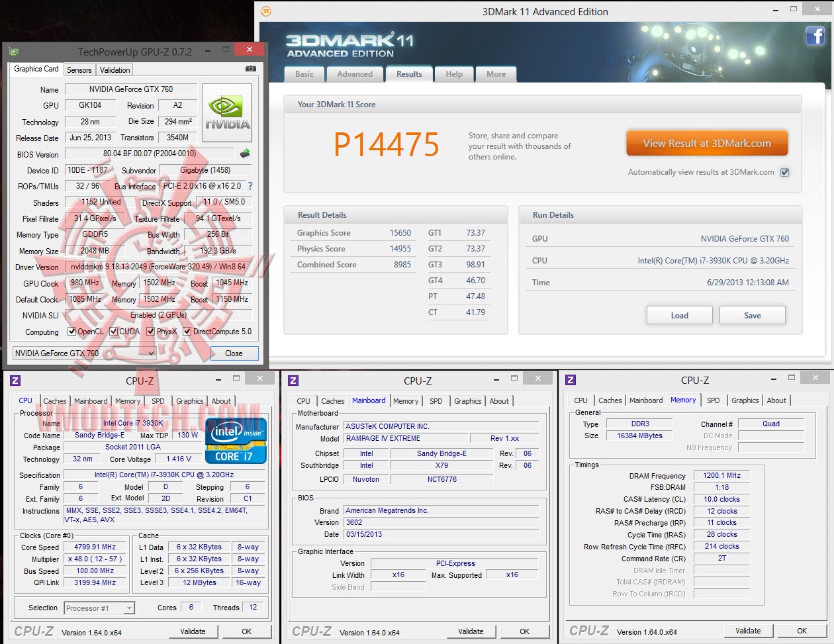Click the Z icon of the CPU-Z Mainboard-tab window
The width and height of the screenshot is (834, 644).
[293, 381]
